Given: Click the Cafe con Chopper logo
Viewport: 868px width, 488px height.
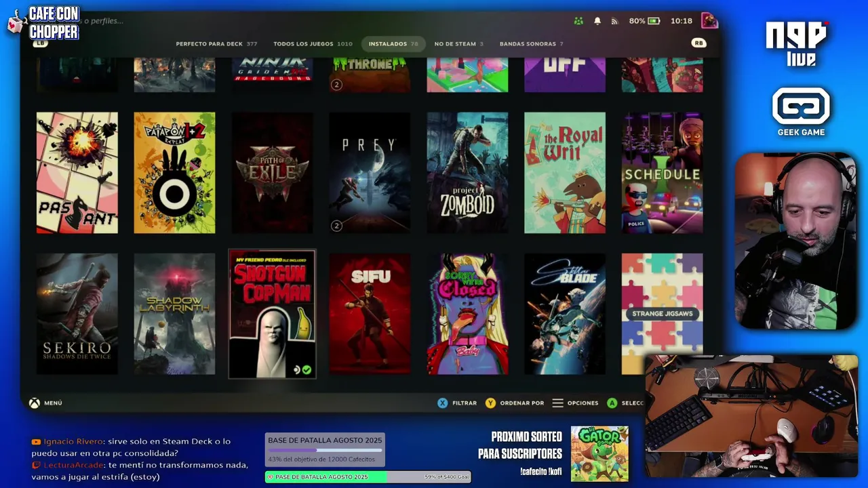Looking at the screenshot, I should (x=45, y=24).
